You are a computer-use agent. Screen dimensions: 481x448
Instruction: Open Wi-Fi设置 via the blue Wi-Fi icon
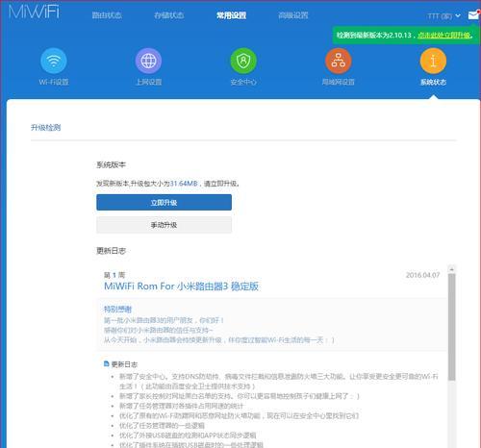[54, 61]
